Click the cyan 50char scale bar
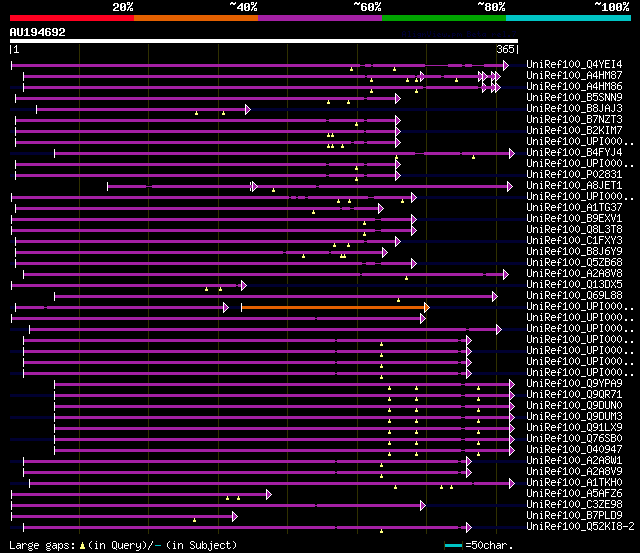Viewport: 640px width, 553px height. coord(453,545)
